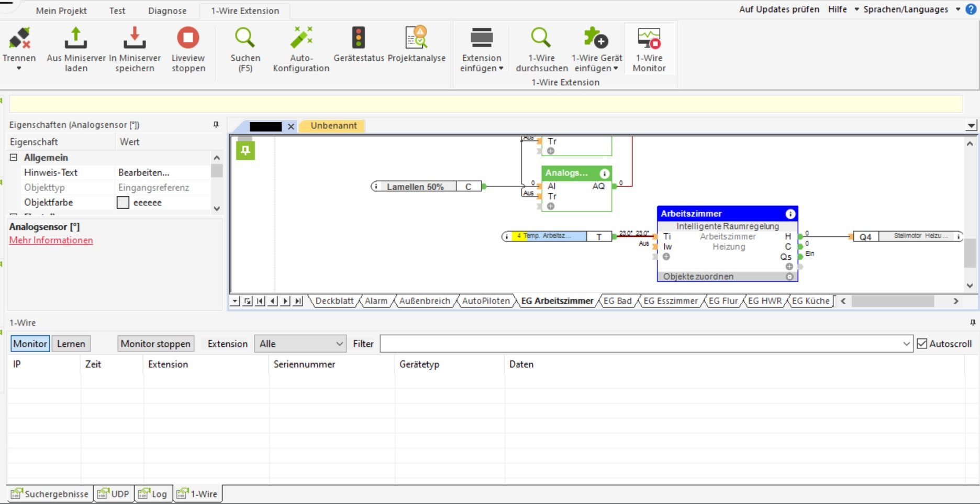Collapse the Allgemein properties group
The width and height of the screenshot is (980, 504).
pos(14,158)
